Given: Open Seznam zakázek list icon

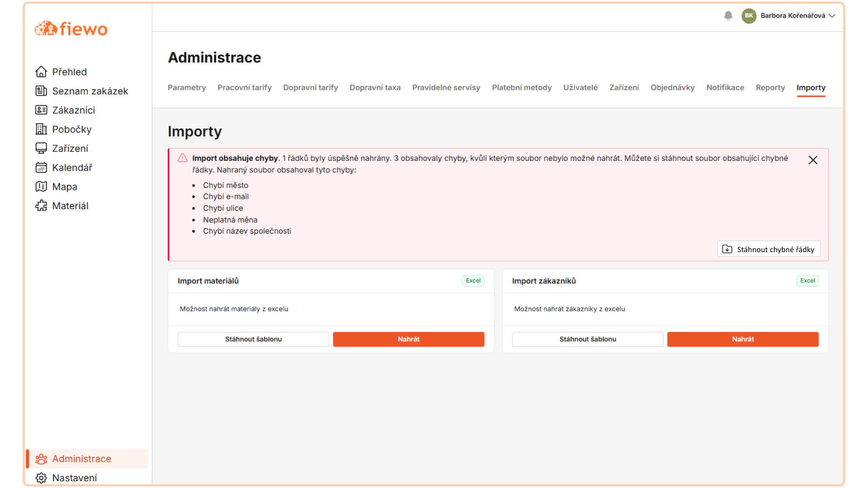Looking at the screenshot, I should (41, 91).
